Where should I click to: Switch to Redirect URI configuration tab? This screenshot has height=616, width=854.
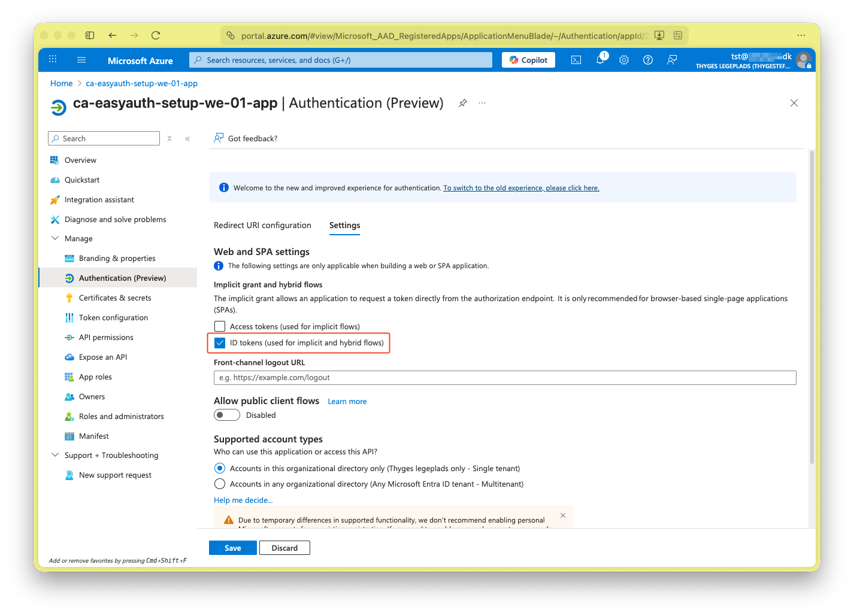tap(262, 225)
